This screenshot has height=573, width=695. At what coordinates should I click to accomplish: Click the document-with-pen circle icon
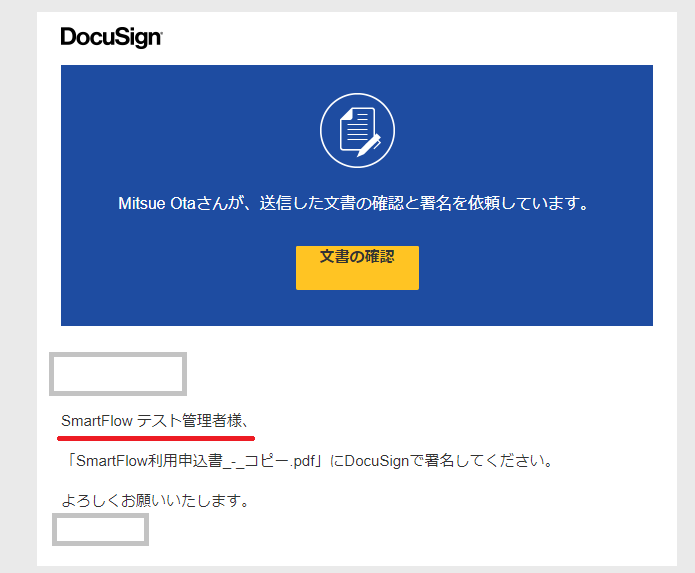357,130
